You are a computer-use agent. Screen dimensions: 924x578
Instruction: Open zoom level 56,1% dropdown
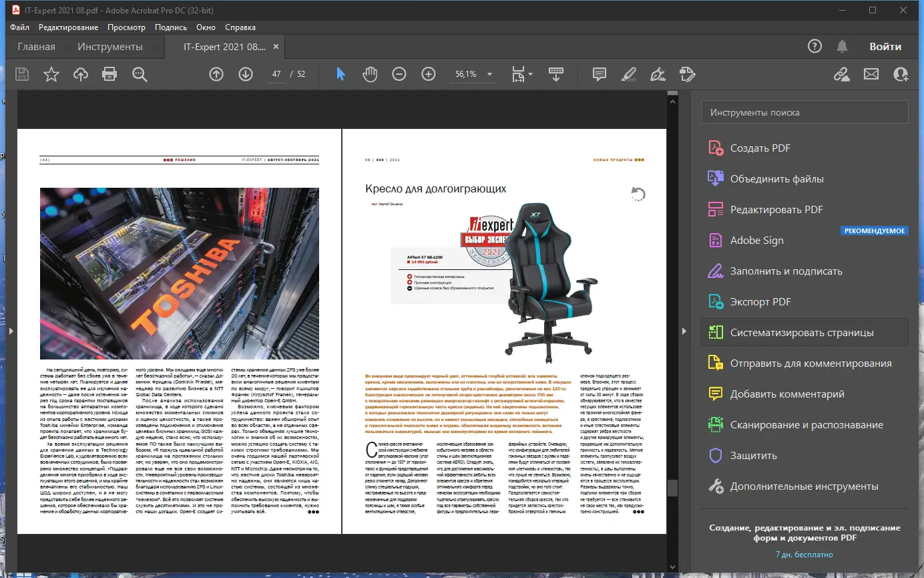(490, 74)
